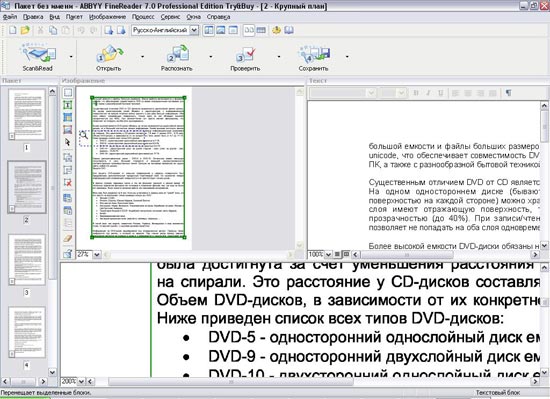Expand the Сохранить options arrow

pos(347,56)
